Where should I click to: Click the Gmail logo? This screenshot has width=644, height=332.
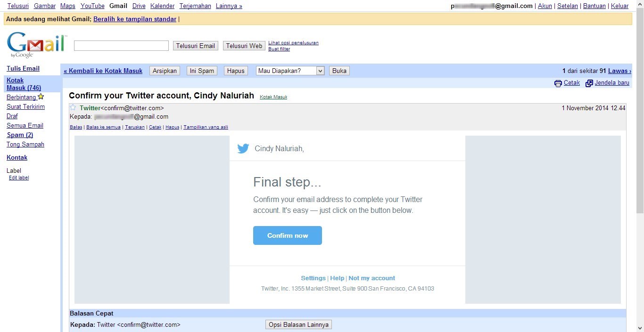35,44
